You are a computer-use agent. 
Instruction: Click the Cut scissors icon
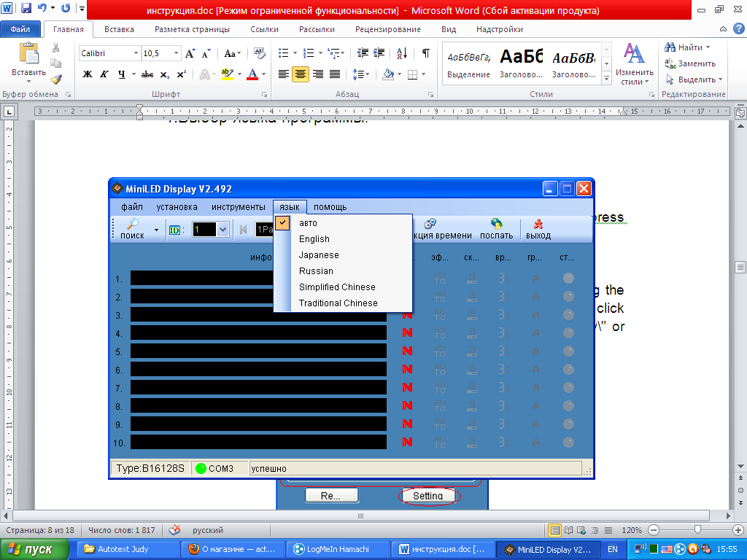pyautogui.click(x=55, y=47)
